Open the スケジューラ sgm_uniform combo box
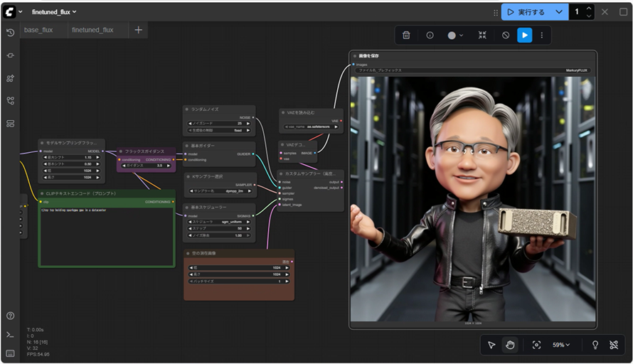Viewport: 633px width, 364px height. [x=219, y=222]
